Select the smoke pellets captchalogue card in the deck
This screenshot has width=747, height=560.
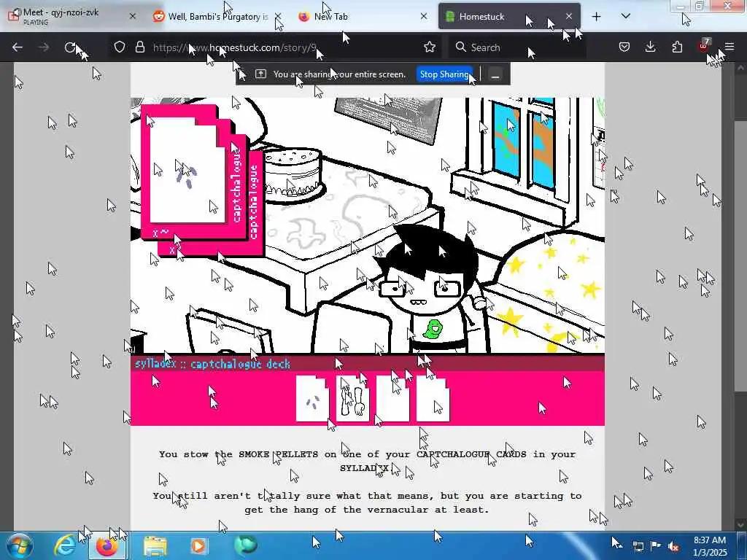point(312,399)
